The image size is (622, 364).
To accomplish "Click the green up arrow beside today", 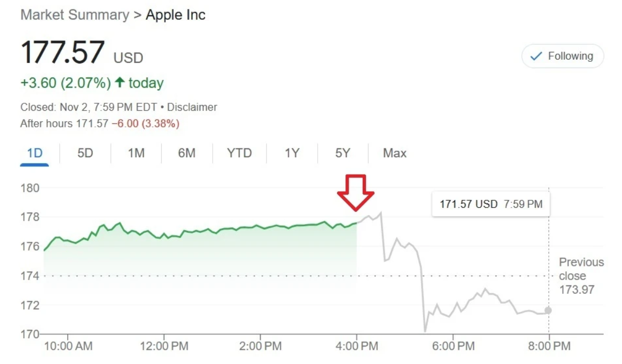I will point(120,82).
